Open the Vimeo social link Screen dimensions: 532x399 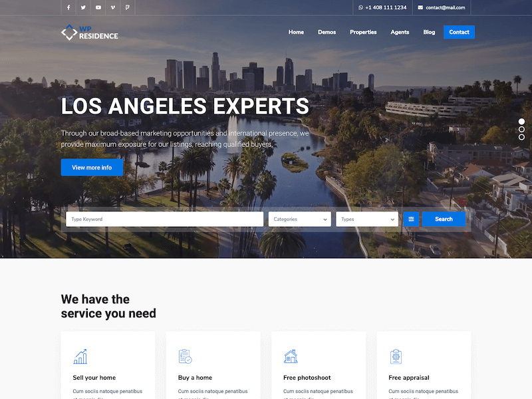point(113,7)
